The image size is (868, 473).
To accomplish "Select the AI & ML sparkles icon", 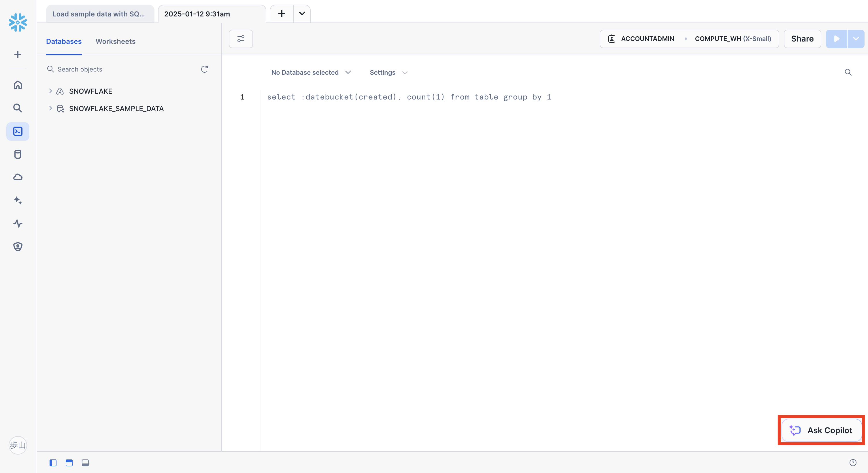I will point(18,200).
